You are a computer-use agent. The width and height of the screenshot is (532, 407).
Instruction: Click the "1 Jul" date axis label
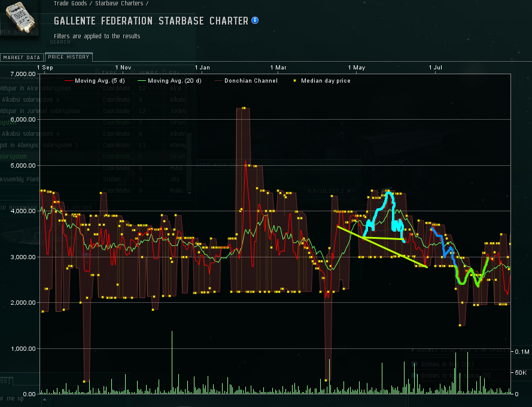[x=435, y=67]
